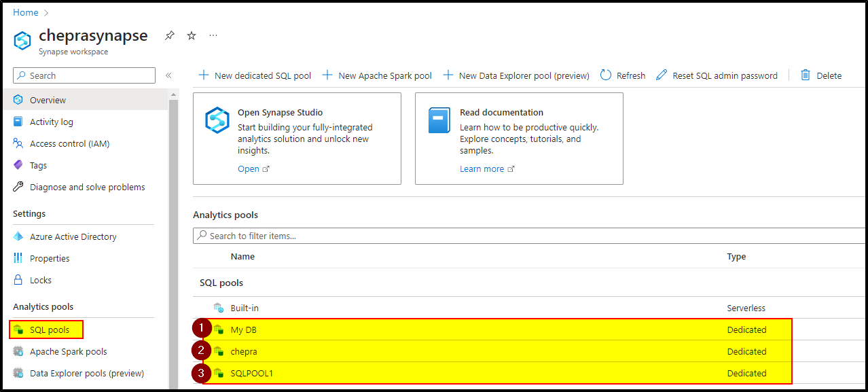Image resolution: width=868 pixels, height=392 pixels.
Task: Sort pools by the Type column header
Action: coord(736,256)
